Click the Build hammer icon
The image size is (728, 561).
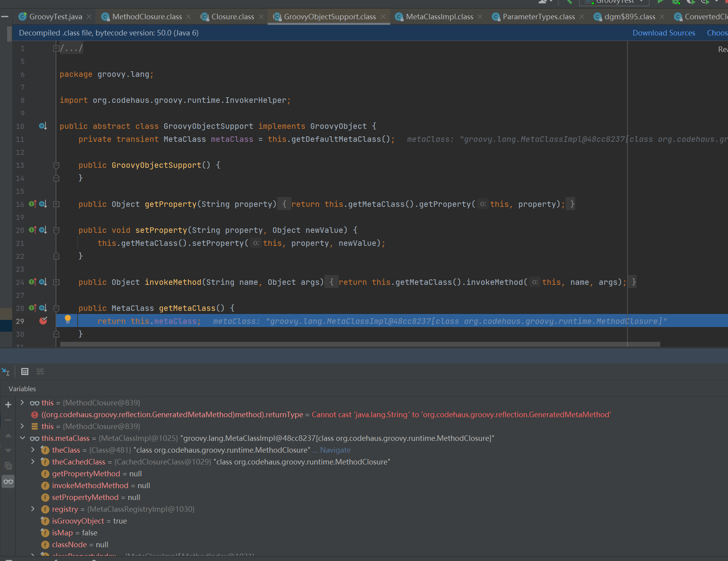[x=569, y=2]
